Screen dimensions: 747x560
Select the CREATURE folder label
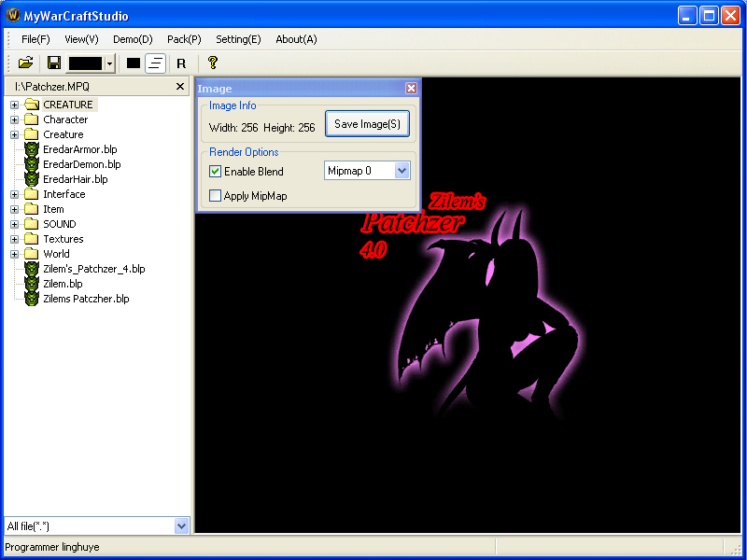[x=68, y=105]
